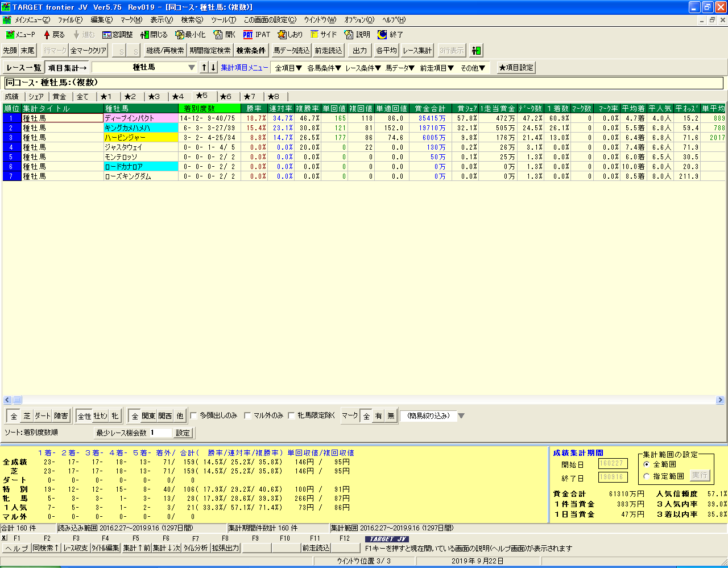
Task: Open the オプション(O) menu
Action: click(359, 20)
